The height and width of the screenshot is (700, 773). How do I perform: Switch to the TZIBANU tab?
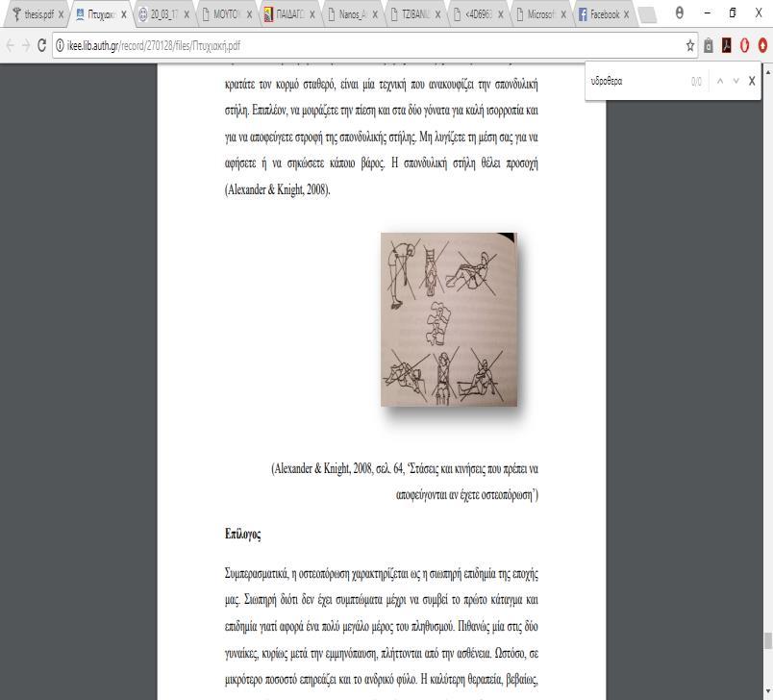[x=414, y=14]
